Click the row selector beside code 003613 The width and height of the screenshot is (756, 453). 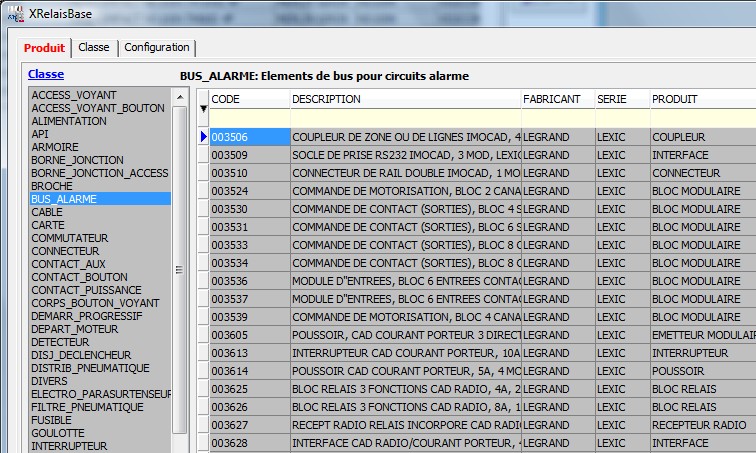pyautogui.click(x=204, y=353)
